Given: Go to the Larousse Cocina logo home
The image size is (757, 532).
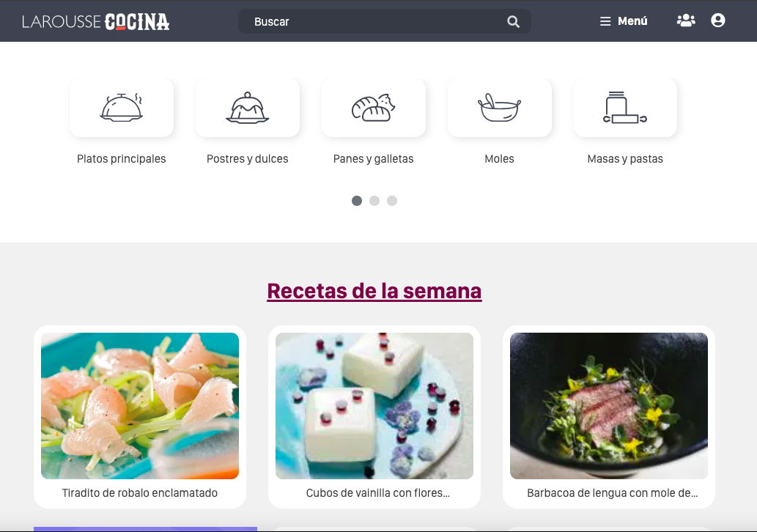Looking at the screenshot, I should tap(95, 22).
